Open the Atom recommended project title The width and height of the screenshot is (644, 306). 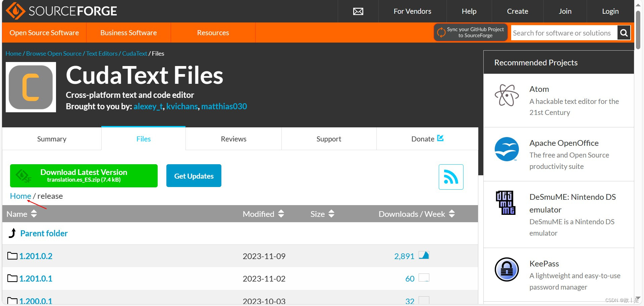pyautogui.click(x=539, y=89)
